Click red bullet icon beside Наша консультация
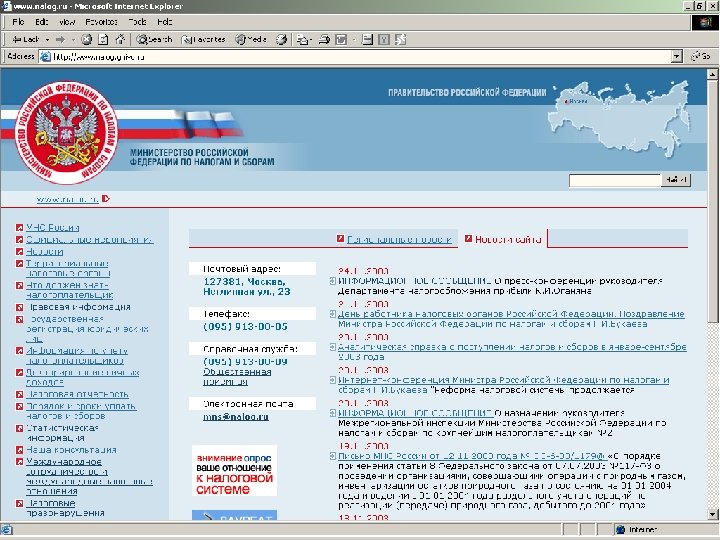 pyautogui.click(x=19, y=450)
